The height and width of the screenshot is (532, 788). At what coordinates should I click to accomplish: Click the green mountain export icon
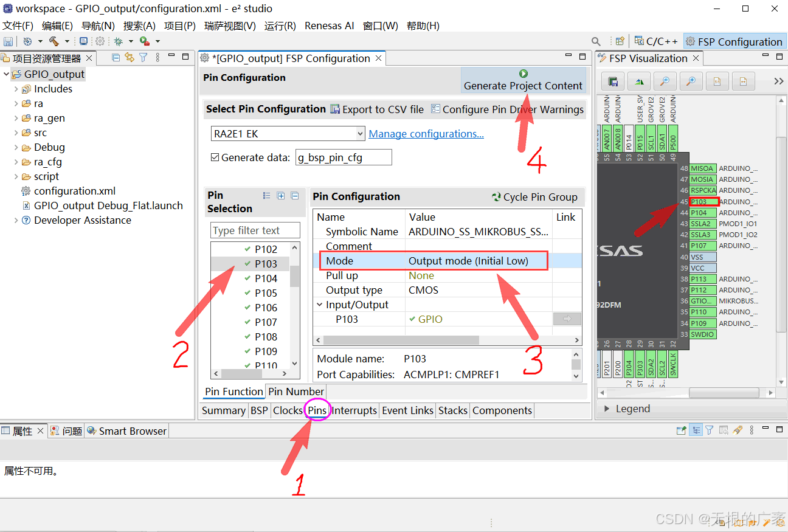click(639, 81)
